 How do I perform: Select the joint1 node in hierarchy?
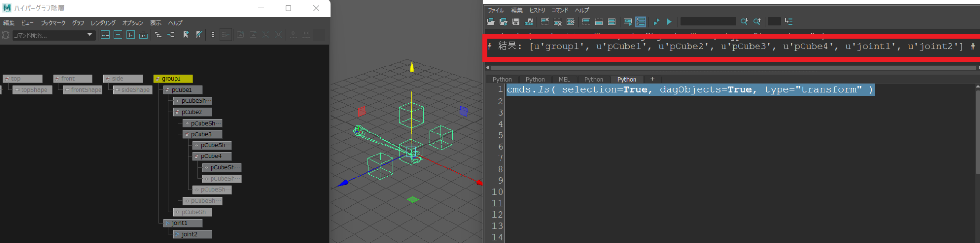point(182,223)
